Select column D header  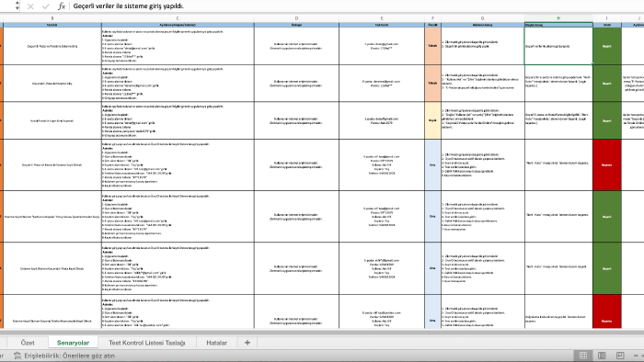coord(296,18)
